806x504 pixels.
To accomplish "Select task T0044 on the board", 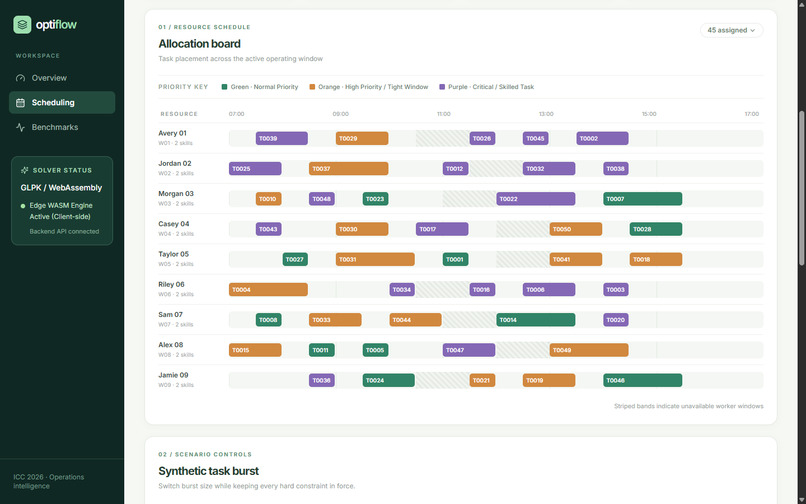I will (415, 320).
